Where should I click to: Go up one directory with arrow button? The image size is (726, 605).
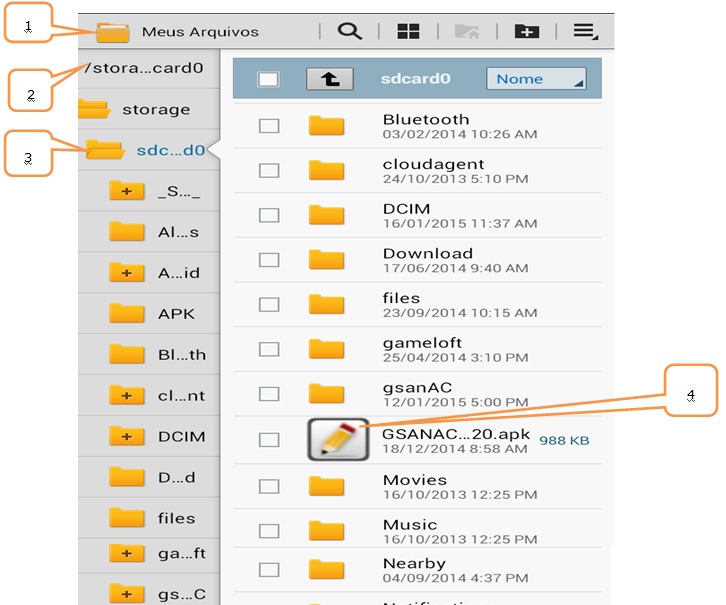coord(330,79)
